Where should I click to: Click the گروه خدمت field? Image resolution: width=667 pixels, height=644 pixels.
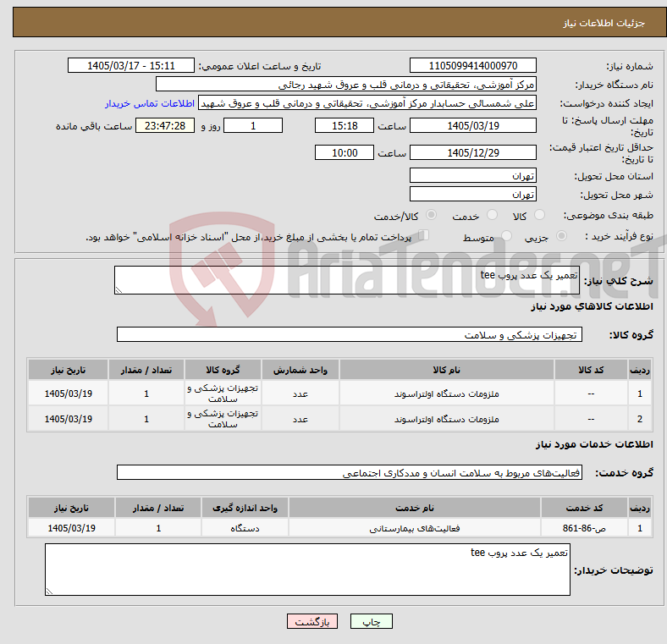pyautogui.click(x=350, y=472)
